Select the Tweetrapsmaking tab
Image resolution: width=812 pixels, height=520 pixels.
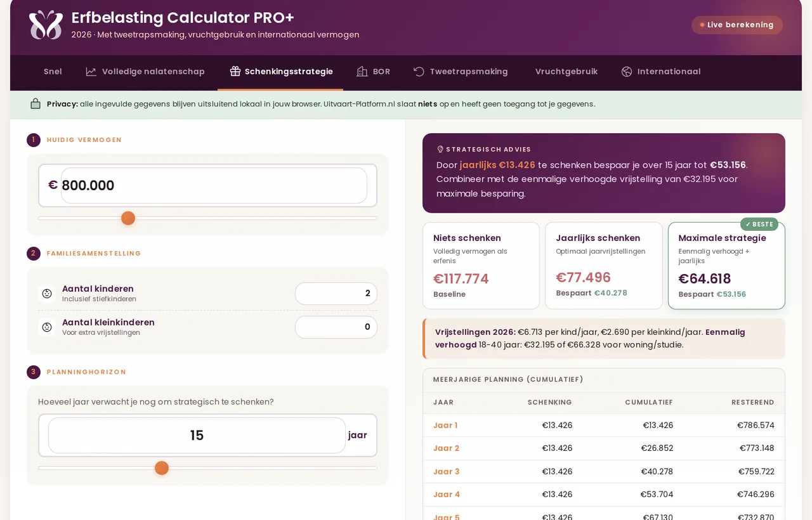pyautogui.click(x=461, y=72)
